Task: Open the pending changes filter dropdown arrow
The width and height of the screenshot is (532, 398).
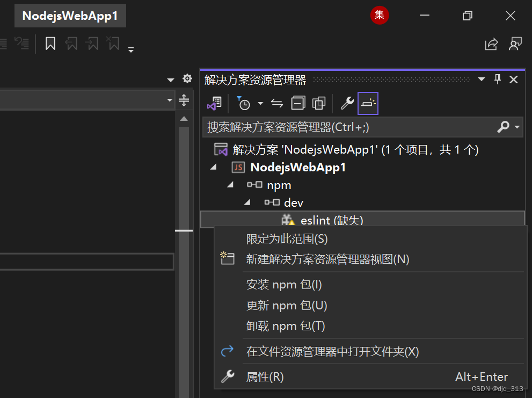Action: point(260,103)
